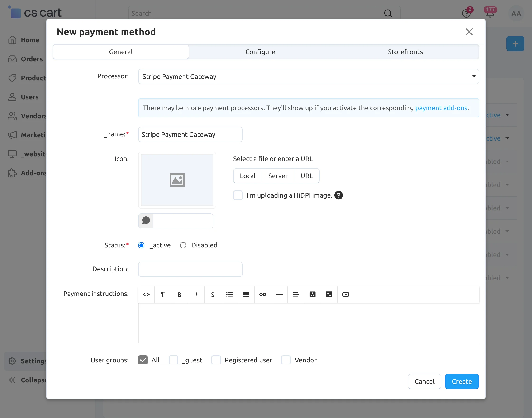Toggle bold formatting in payment instructions
532x418 pixels.
[x=179, y=294]
